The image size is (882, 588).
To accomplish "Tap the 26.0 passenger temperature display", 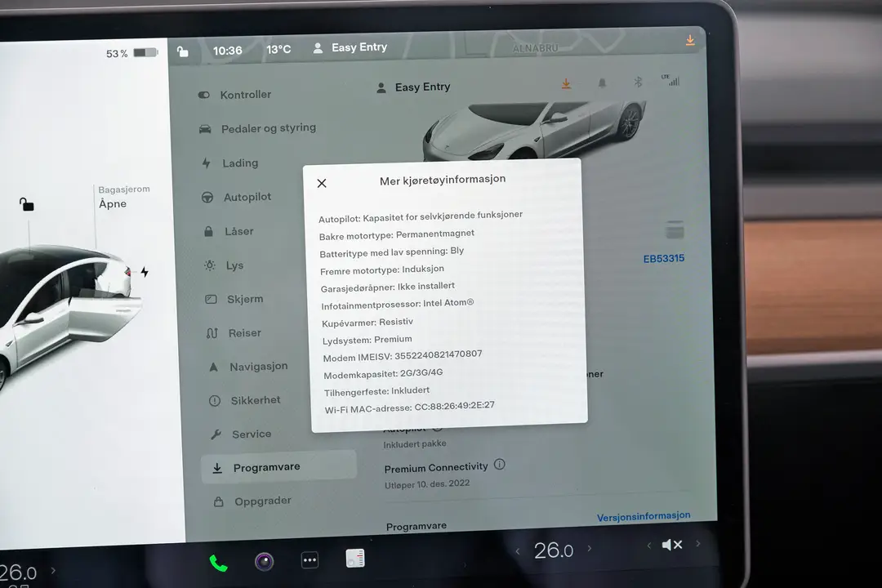I will [554, 550].
